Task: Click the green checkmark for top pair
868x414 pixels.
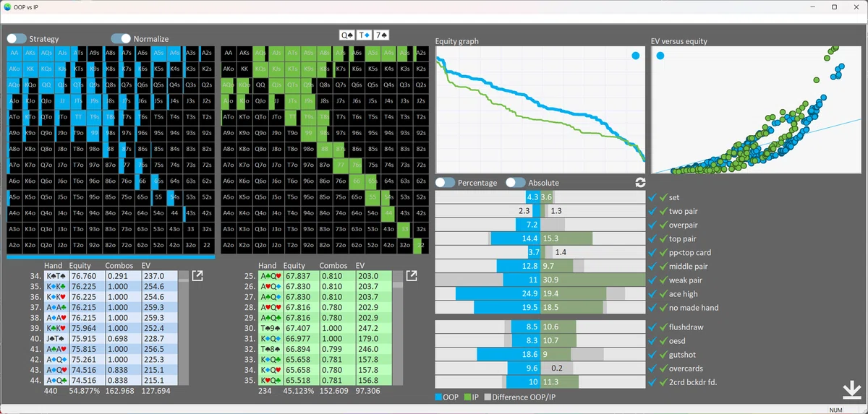Action: [663, 239]
